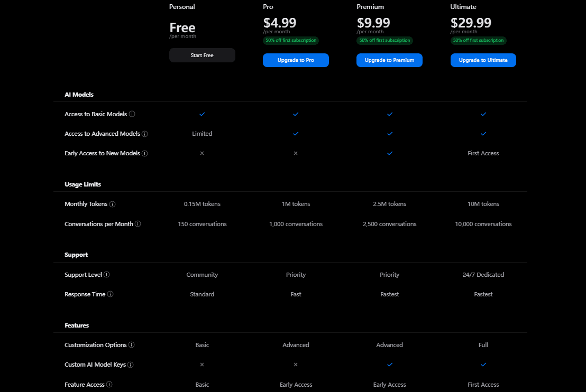Screen dimensions: 586x392
Task: Click info icon beside Customization Options
Action: click(132, 345)
